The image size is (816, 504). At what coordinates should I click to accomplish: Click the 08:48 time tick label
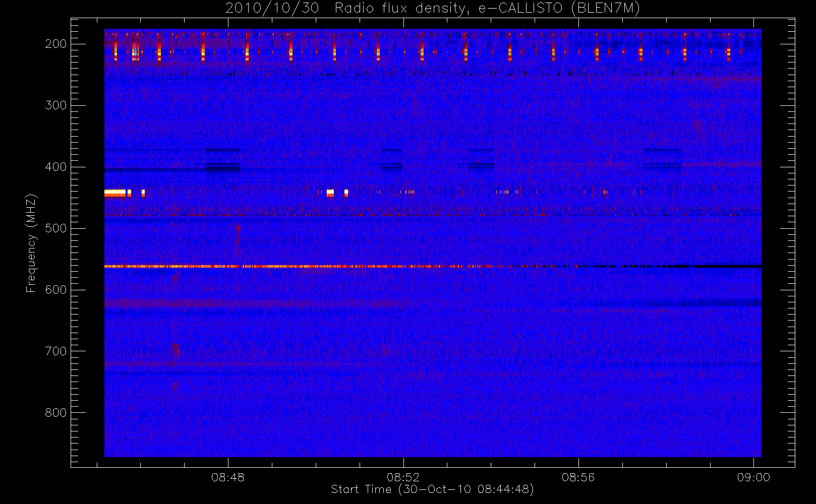pyautogui.click(x=228, y=477)
